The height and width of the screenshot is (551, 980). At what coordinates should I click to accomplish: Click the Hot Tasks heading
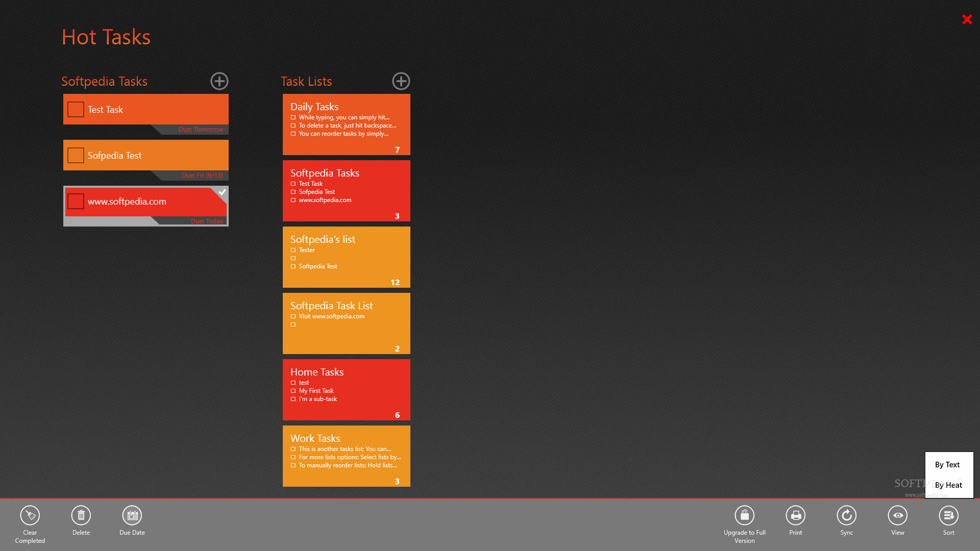pyautogui.click(x=106, y=37)
